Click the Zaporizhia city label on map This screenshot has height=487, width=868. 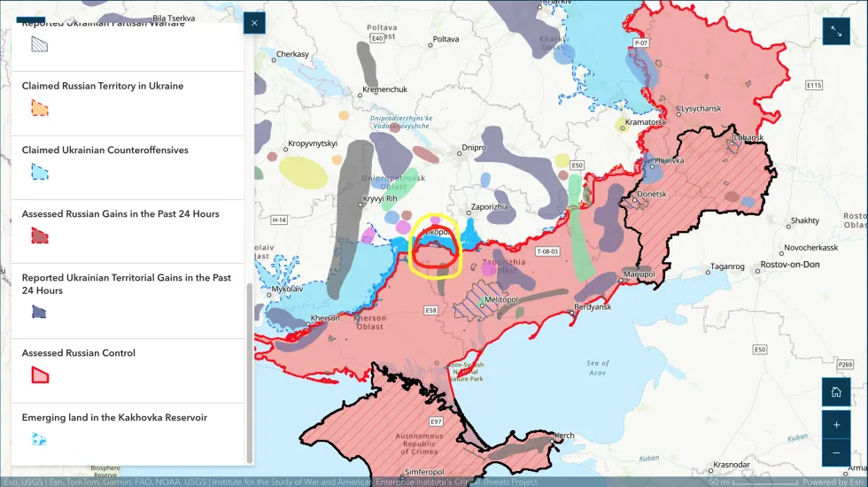click(489, 205)
